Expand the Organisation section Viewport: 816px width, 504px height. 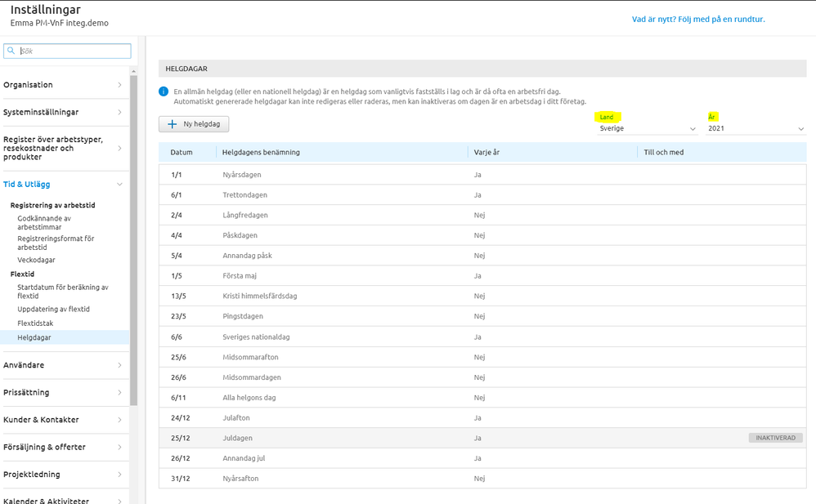click(119, 85)
